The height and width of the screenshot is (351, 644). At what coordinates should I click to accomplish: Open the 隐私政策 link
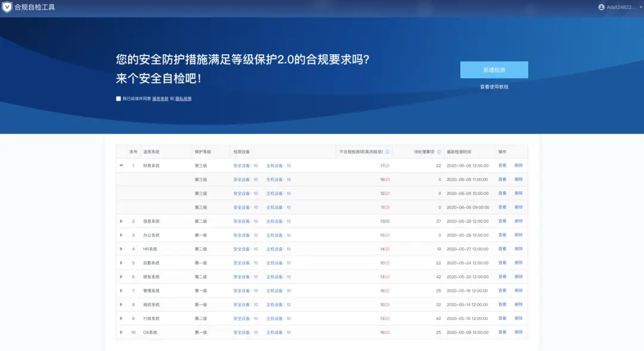click(x=183, y=98)
